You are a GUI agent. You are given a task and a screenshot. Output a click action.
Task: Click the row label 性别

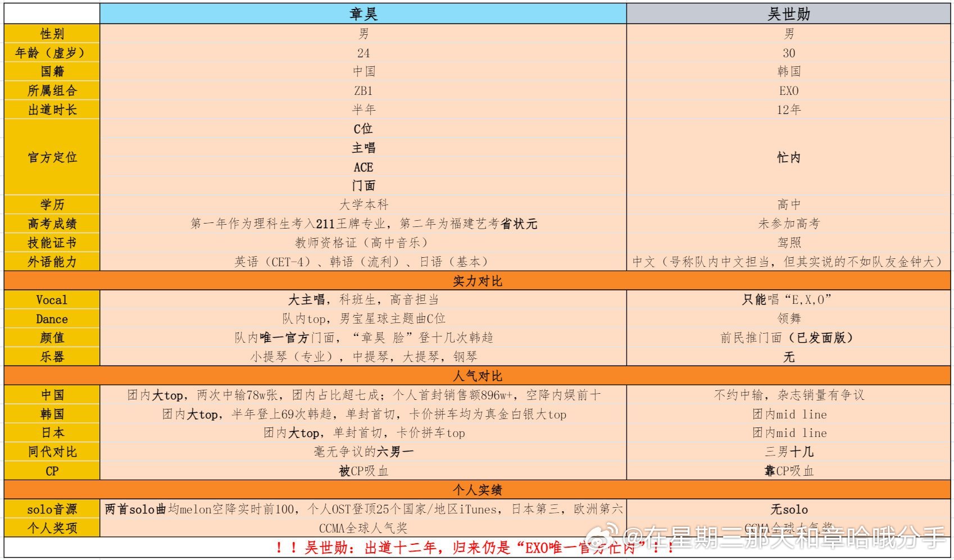click(x=52, y=34)
